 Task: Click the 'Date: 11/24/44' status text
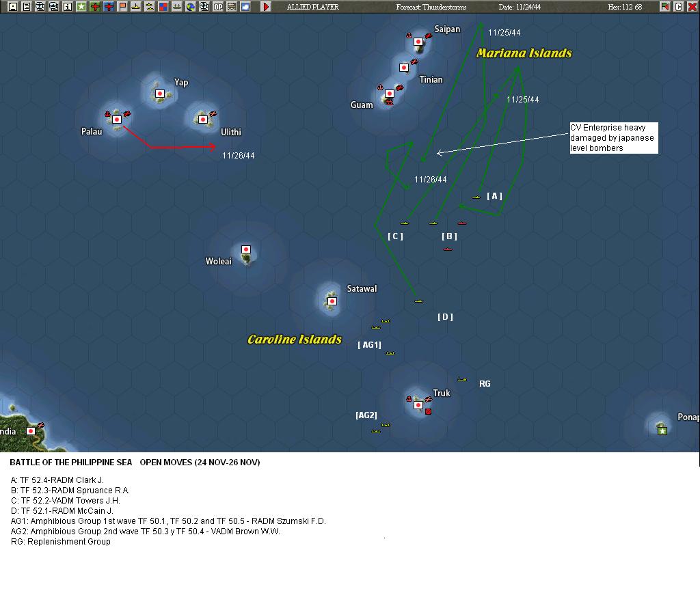coord(520,7)
